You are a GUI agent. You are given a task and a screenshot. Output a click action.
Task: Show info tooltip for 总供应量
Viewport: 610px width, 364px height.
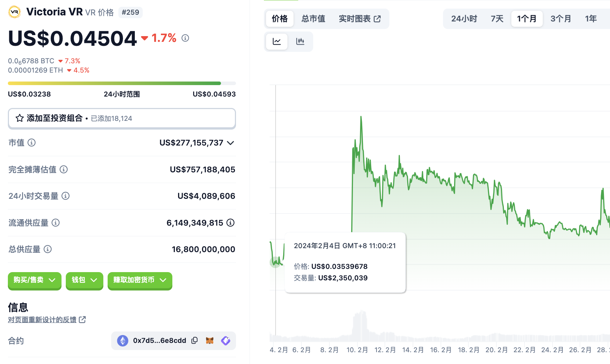point(48,249)
